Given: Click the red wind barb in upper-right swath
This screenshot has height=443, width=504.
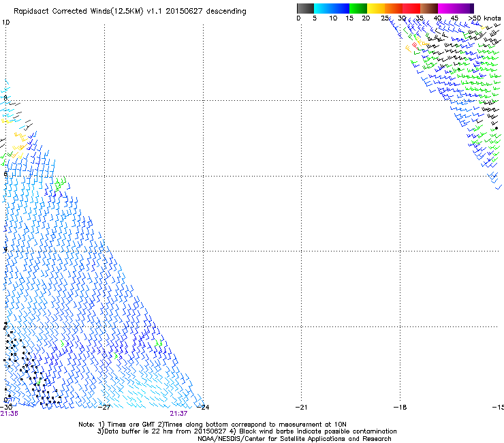Looking at the screenshot, I should click(415, 45).
